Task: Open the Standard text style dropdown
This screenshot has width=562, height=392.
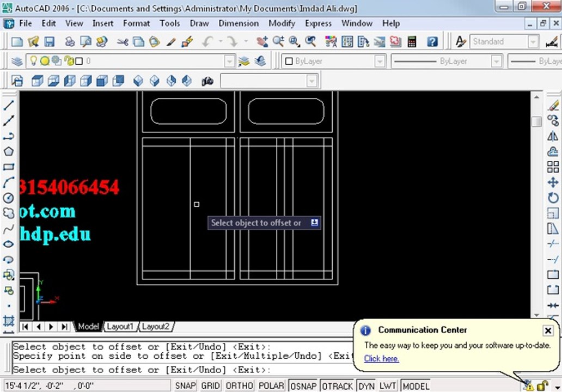Action: [x=533, y=41]
